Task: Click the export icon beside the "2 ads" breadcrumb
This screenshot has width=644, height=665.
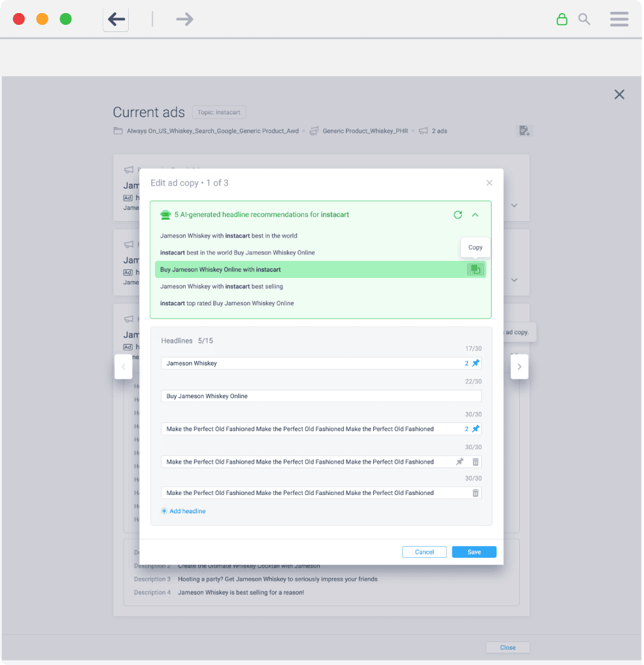Action: [x=524, y=131]
